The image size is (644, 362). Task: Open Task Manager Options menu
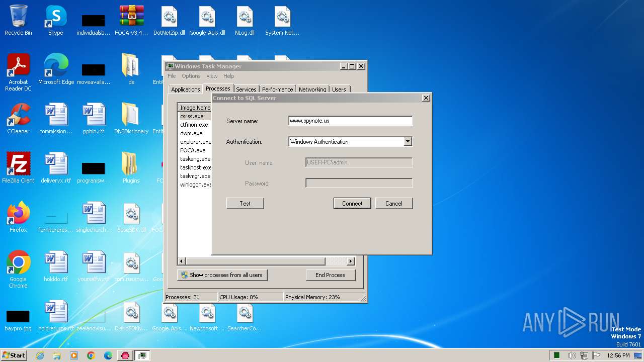click(x=191, y=76)
